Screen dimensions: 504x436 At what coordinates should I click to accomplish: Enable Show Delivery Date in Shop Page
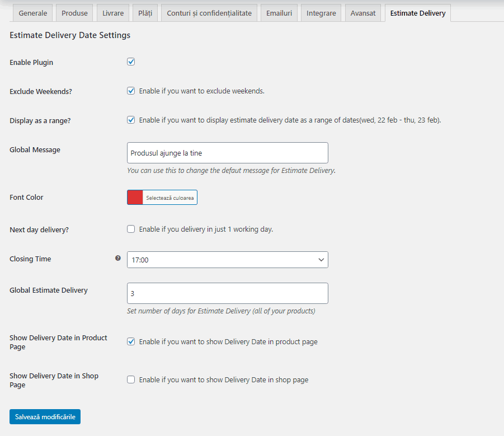131,379
